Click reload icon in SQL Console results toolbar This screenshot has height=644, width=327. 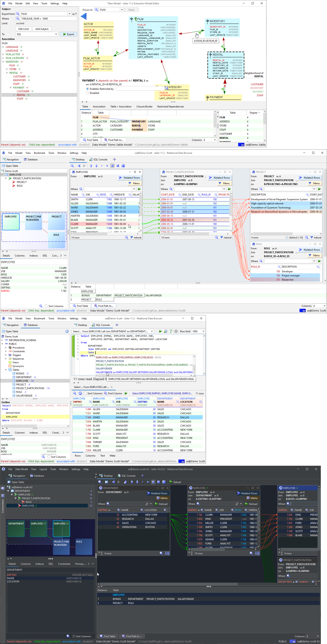(80, 393)
